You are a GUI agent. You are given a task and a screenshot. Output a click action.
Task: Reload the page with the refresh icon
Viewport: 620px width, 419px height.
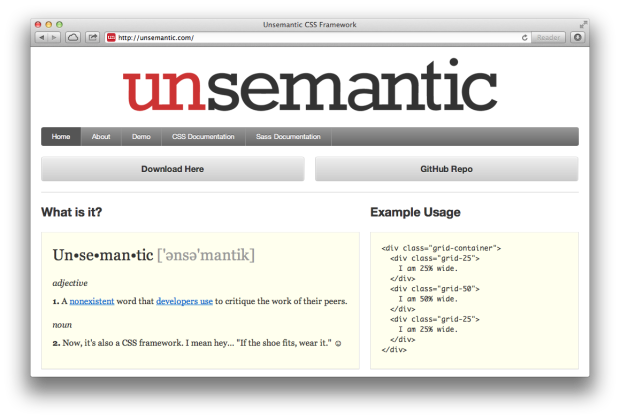pos(525,38)
